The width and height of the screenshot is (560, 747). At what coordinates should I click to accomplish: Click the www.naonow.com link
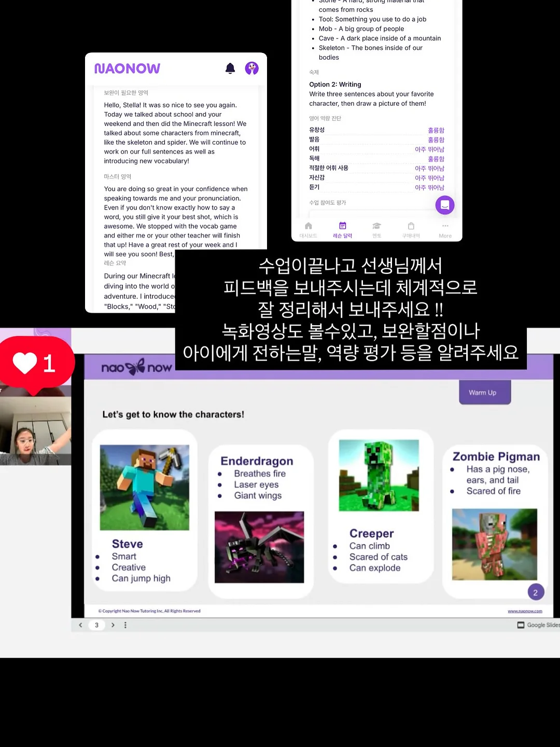(x=525, y=611)
